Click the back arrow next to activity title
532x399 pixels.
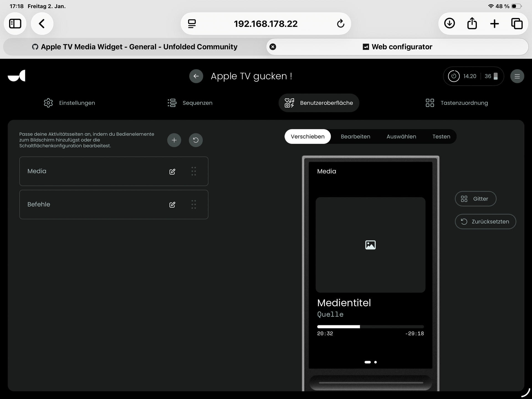(x=196, y=76)
